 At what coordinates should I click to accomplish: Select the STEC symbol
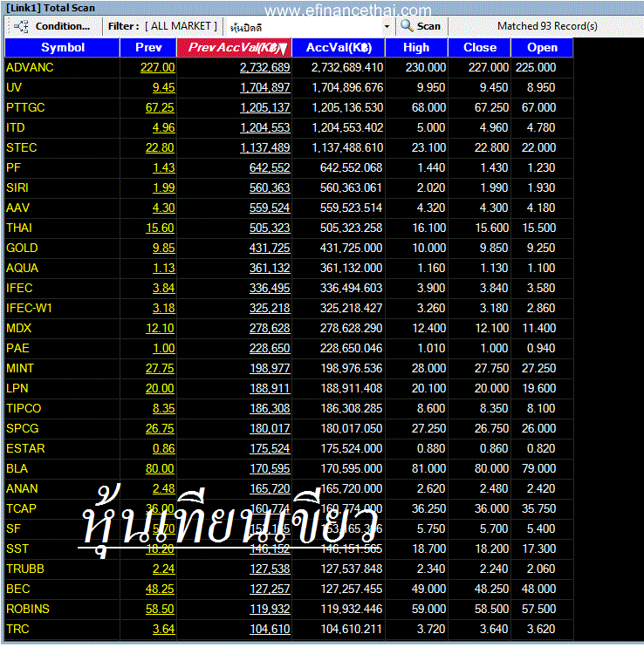pos(22,147)
